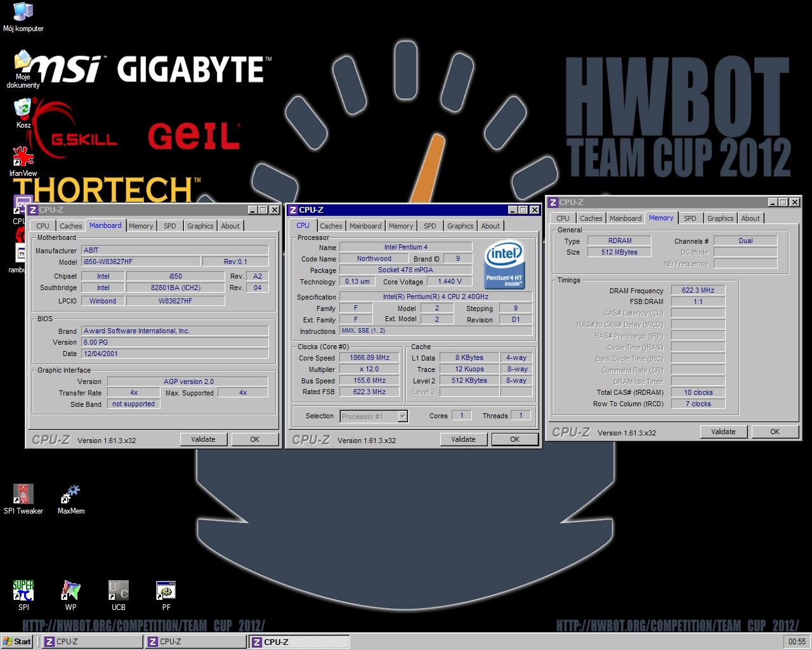Open Graphics tab in the Mainboard window
The height and width of the screenshot is (650, 812).
click(200, 226)
